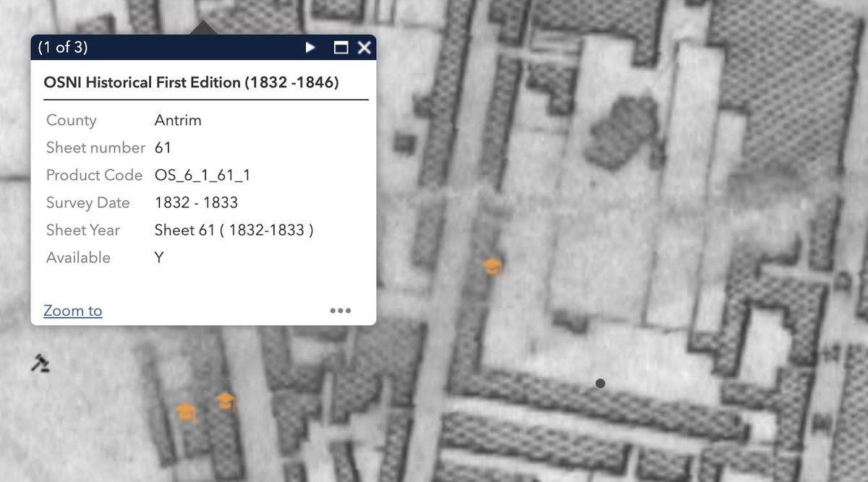Click the 'County' field label
Image resolution: width=868 pixels, height=482 pixels.
click(x=71, y=121)
